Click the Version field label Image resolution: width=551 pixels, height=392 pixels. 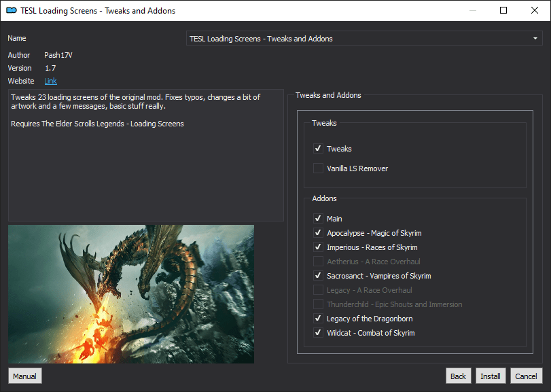(x=20, y=68)
